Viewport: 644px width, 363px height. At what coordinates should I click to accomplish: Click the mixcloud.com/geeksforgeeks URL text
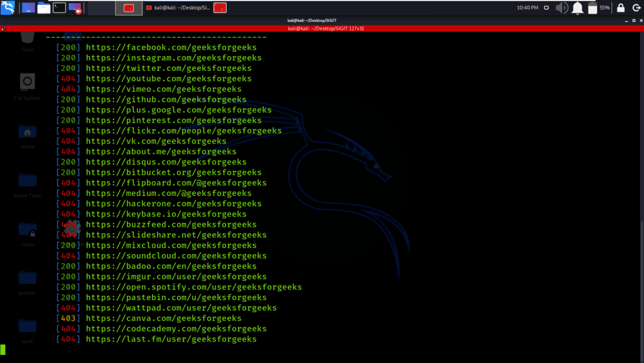171,245
